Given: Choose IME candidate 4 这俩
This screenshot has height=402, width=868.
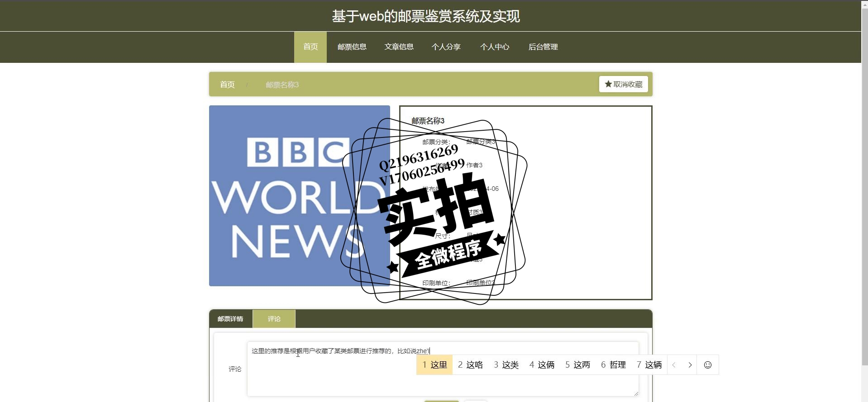Looking at the screenshot, I should pos(542,365).
